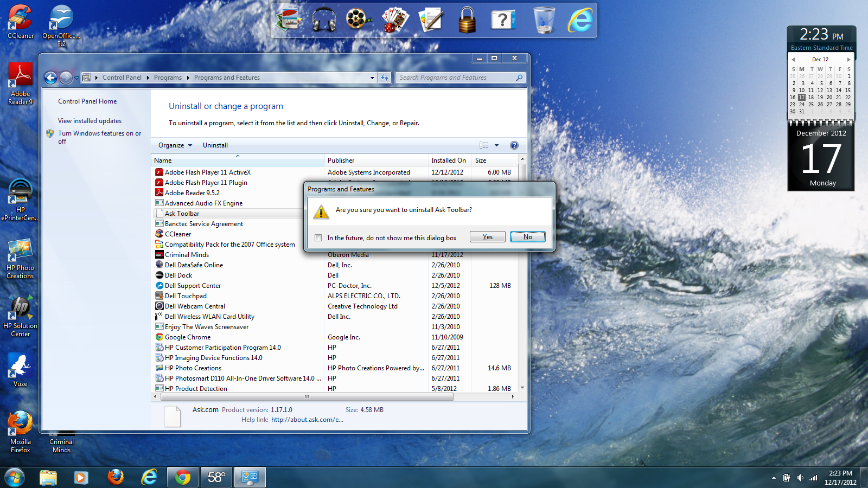Click the taskbar clock showing 2:23 PM
This screenshot has width=868, height=488.
[x=840, y=478]
